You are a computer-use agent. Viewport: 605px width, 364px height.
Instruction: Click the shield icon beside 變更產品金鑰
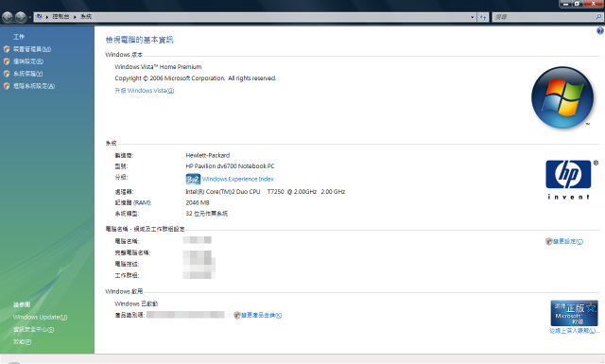237,316
